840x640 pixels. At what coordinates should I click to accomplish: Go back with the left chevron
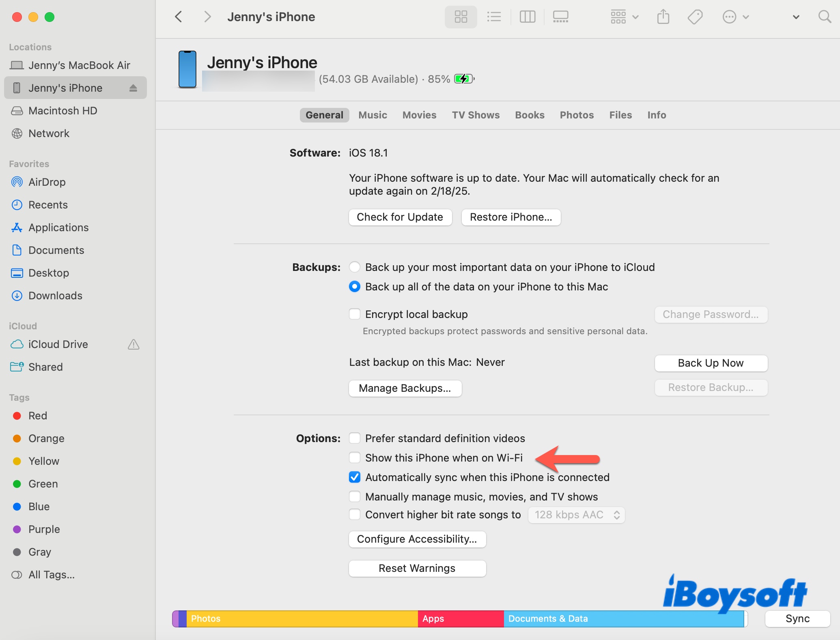coord(179,17)
